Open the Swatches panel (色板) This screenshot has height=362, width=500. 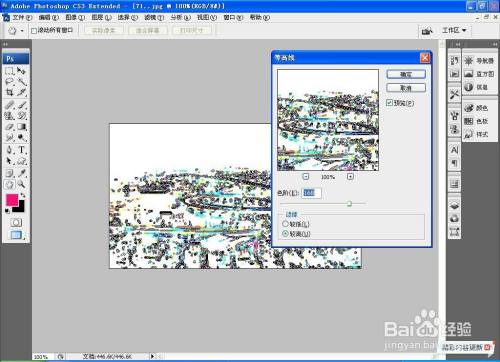pyautogui.click(x=476, y=121)
